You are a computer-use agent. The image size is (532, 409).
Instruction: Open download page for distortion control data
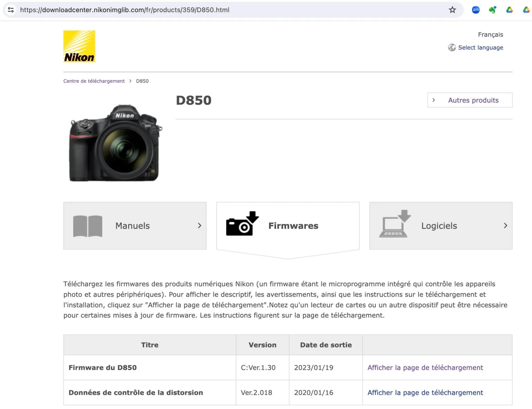pos(425,392)
